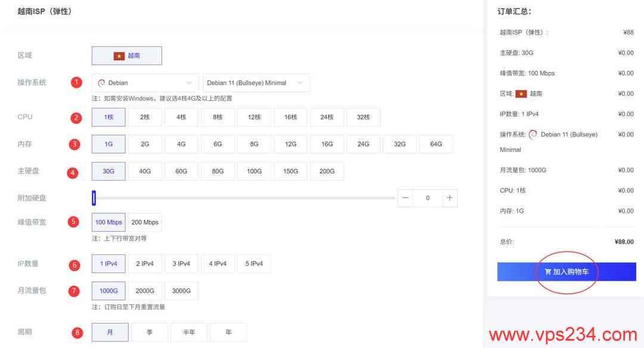Add to cart with 加入购物车 button
Viewport: 644px width, 348px height.
point(566,272)
